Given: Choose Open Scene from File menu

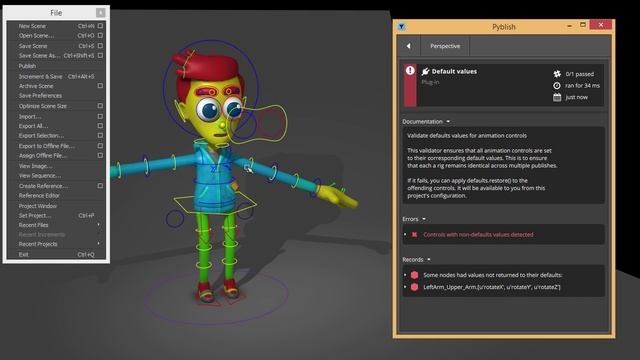Looking at the screenshot, I should click(36, 36).
